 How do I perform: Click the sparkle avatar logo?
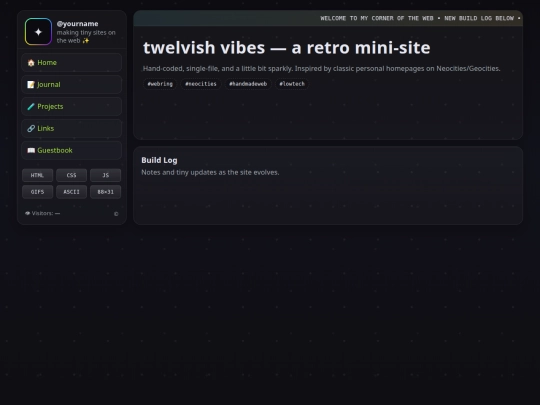(x=38, y=32)
